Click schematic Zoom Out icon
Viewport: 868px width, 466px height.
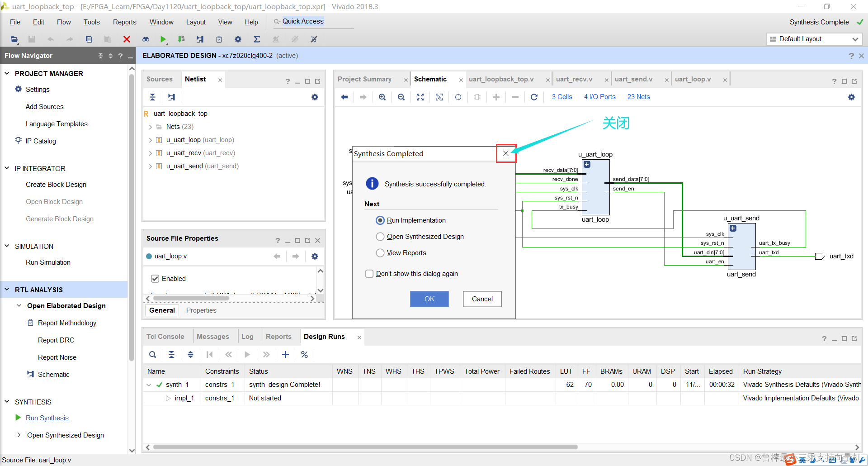tap(401, 97)
